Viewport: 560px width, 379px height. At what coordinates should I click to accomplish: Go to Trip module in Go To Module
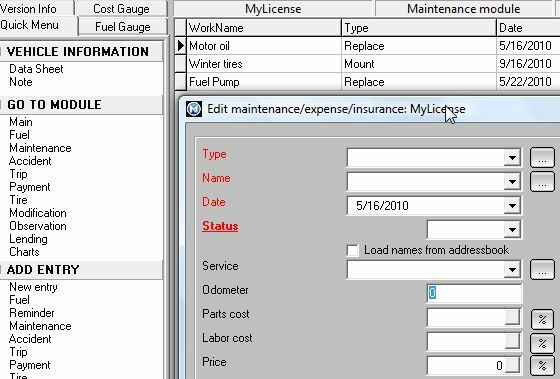pyautogui.click(x=18, y=174)
